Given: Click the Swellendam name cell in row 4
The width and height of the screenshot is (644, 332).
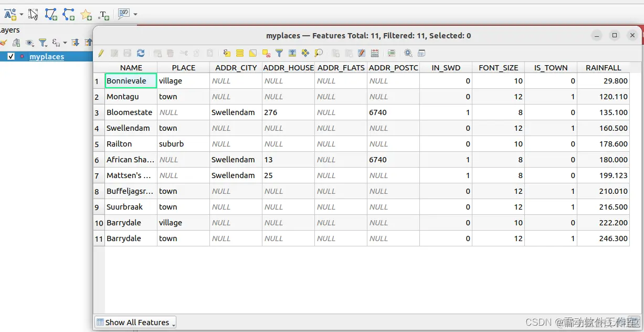Looking at the screenshot, I should (x=131, y=128).
